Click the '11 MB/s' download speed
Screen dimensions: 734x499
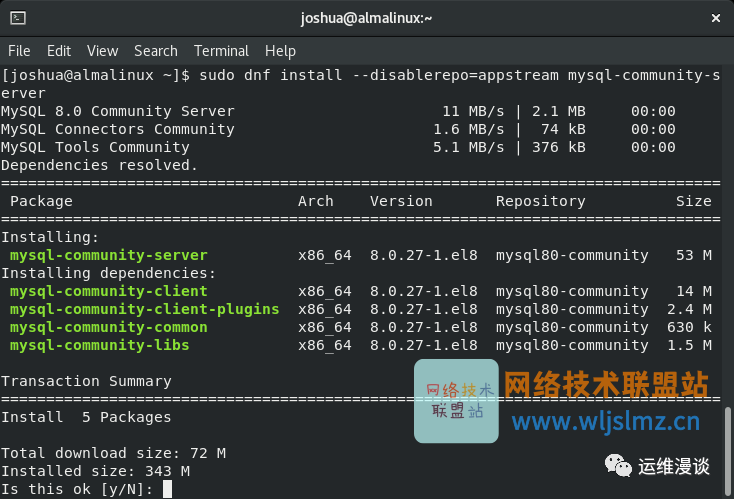(473, 111)
